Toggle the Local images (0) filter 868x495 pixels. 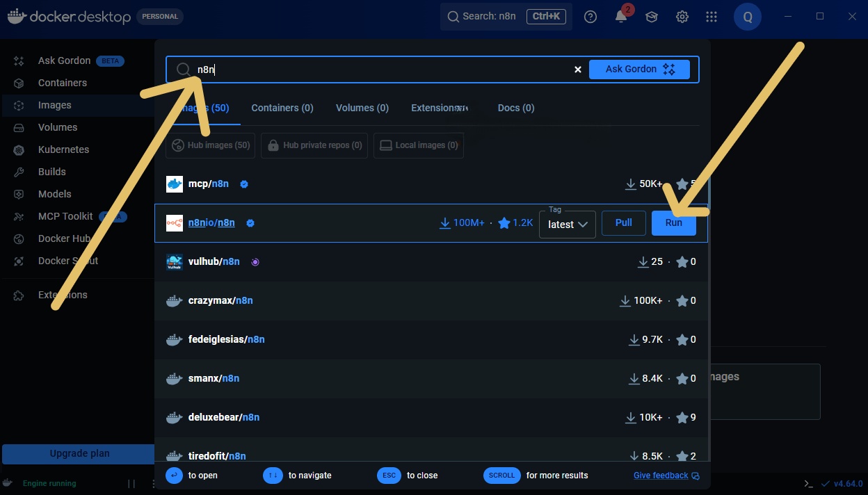(x=419, y=145)
